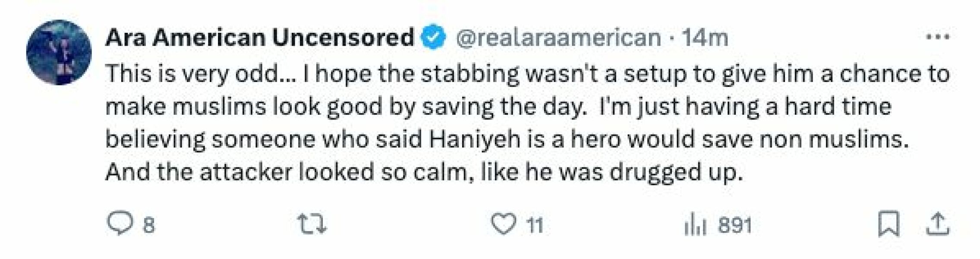Image resolution: width=980 pixels, height=259 pixels.
Task: Open Ara American Uncensored profile avatar
Action: [x=59, y=52]
